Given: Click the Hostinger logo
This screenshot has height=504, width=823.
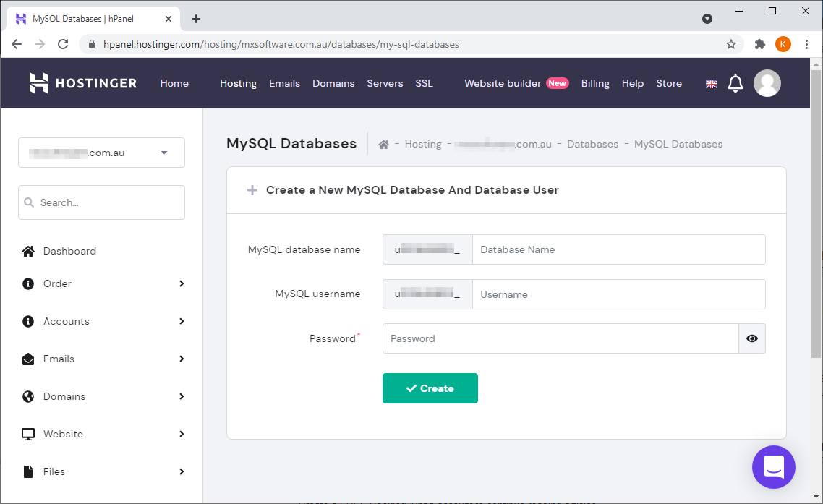Looking at the screenshot, I should coord(83,83).
